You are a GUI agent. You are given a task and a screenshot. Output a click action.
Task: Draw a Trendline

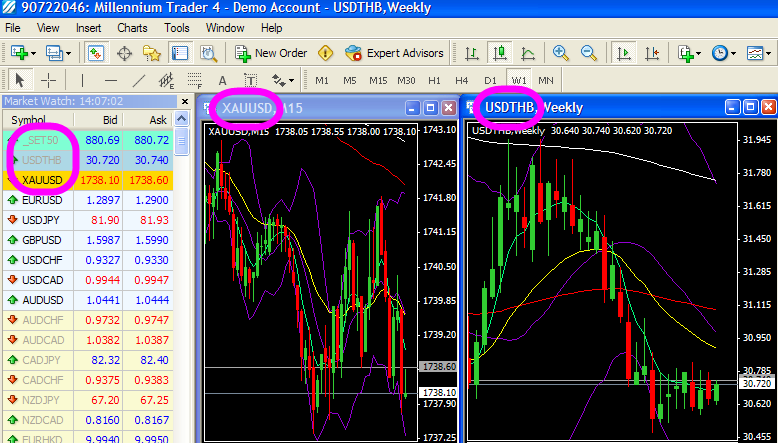(139, 80)
